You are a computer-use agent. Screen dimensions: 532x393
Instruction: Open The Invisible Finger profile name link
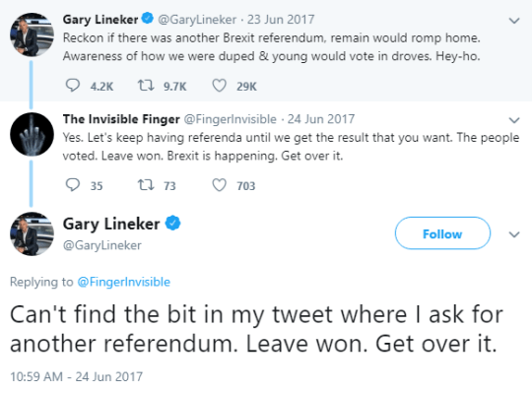point(121,119)
